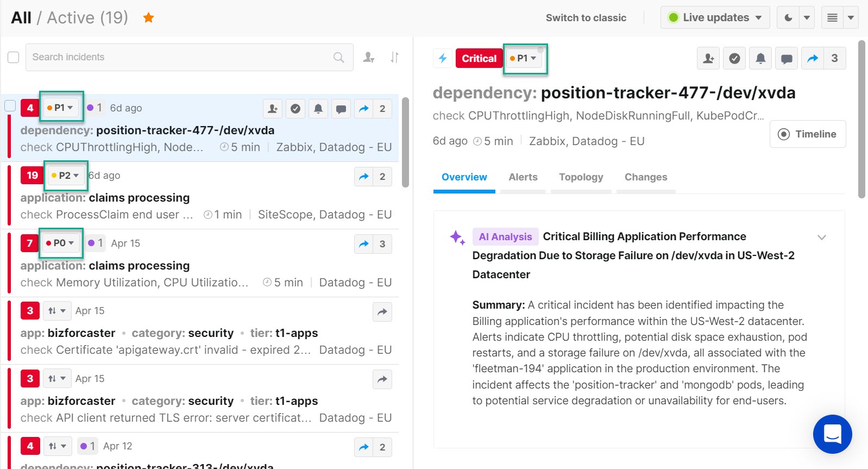Viewport: 868px width, 469px height.
Task: Click the resolve checkmark icon in detail panel
Action: (734, 58)
